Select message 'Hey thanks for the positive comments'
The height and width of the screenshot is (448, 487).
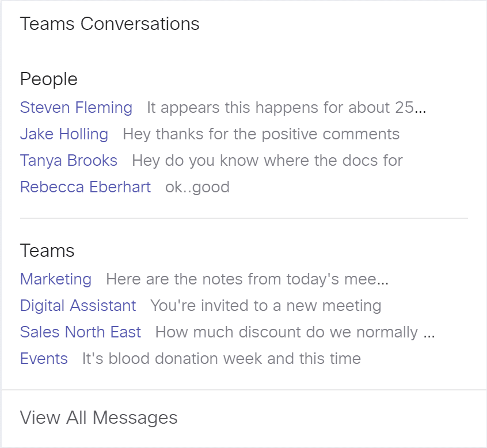click(x=261, y=134)
